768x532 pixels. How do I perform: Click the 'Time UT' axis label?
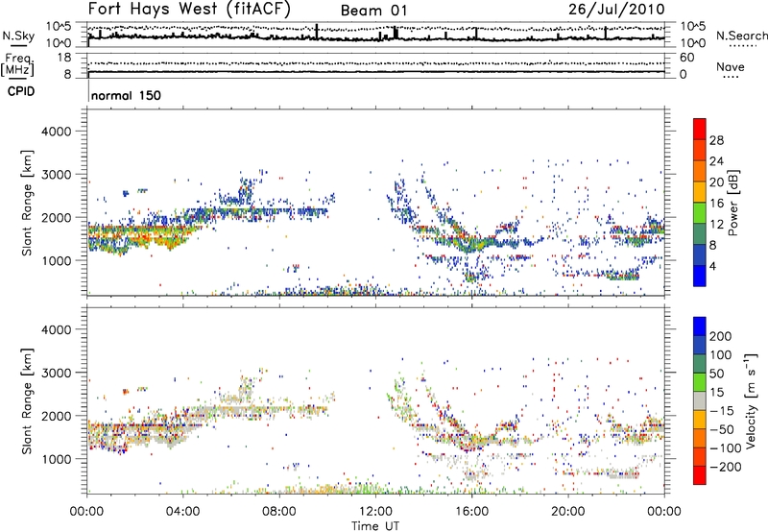point(375,525)
